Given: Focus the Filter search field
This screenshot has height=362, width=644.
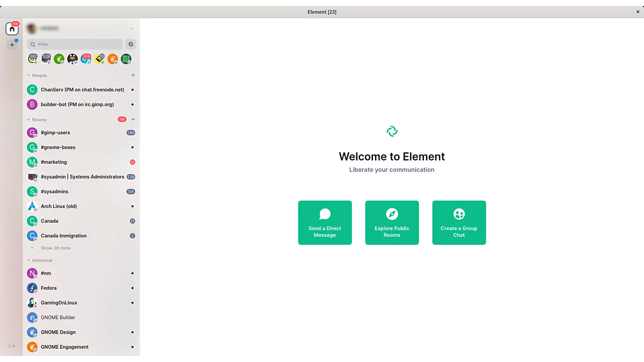Looking at the screenshot, I should pos(75,44).
